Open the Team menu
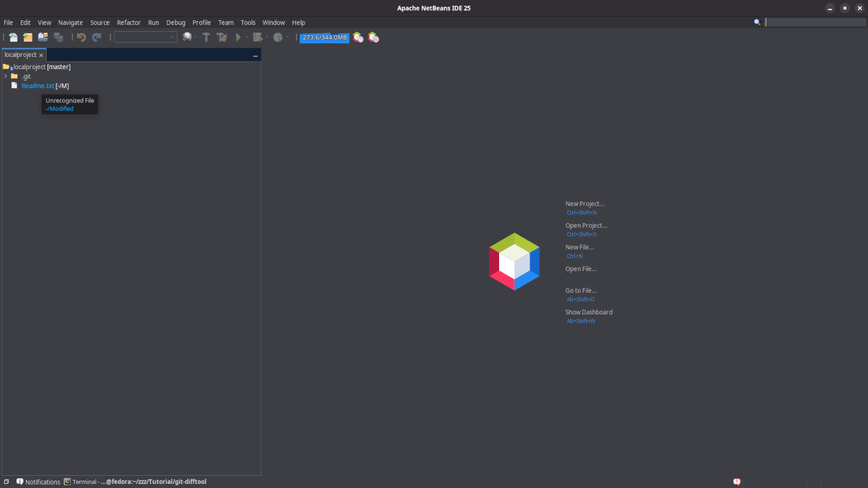 pyautogui.click(x=226, y=22)
